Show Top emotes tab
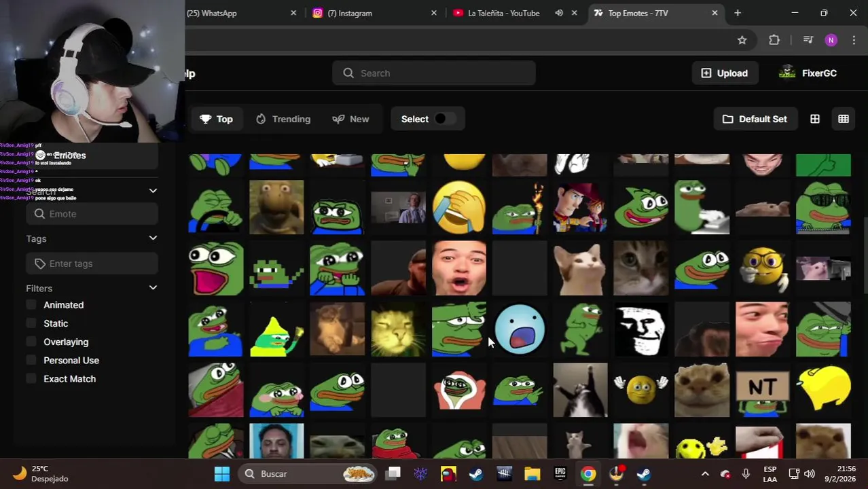 pyautogui.click(x=216, y=119)
